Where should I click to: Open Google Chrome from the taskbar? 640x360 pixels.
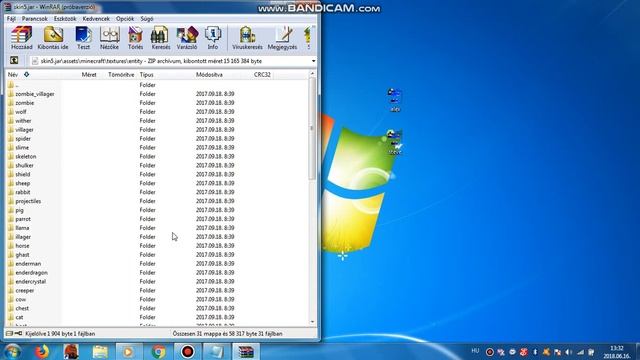(158, 351)
